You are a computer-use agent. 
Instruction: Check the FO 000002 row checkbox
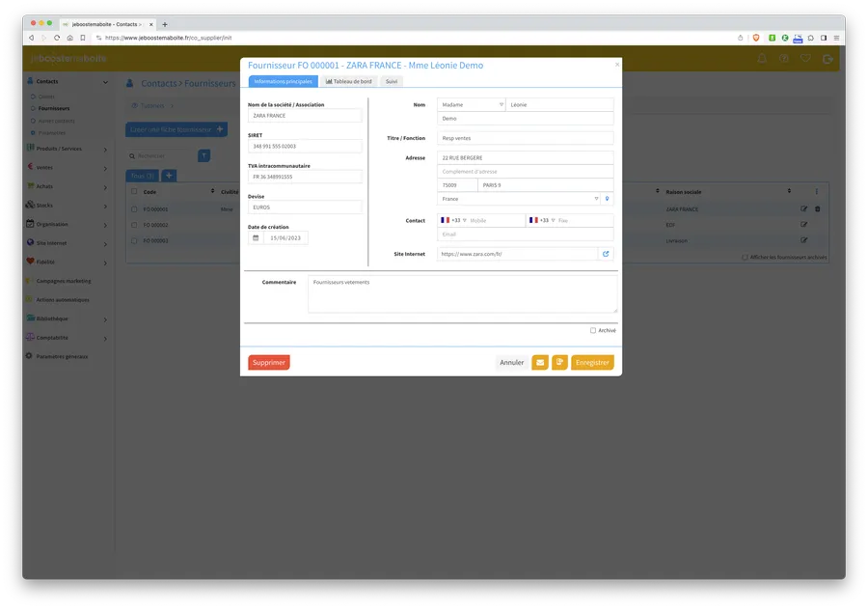coord(134,225)
